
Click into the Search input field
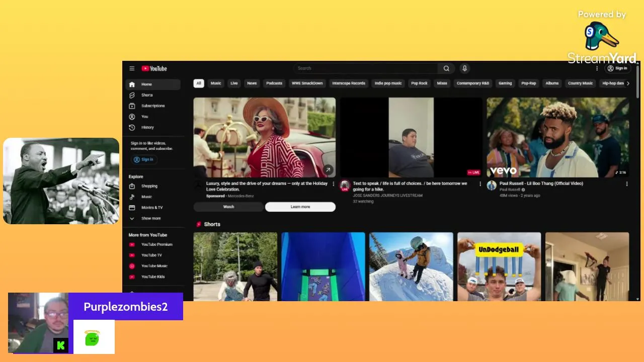coord(366,68)
